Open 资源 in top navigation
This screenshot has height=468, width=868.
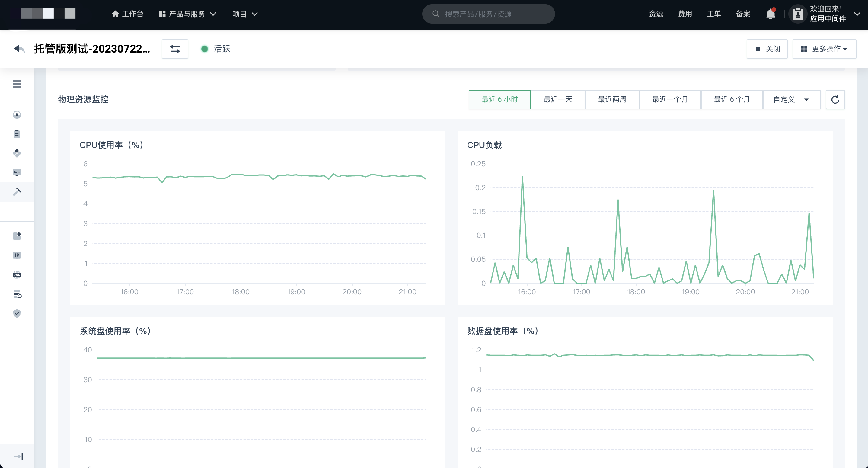tap(656, 14)
